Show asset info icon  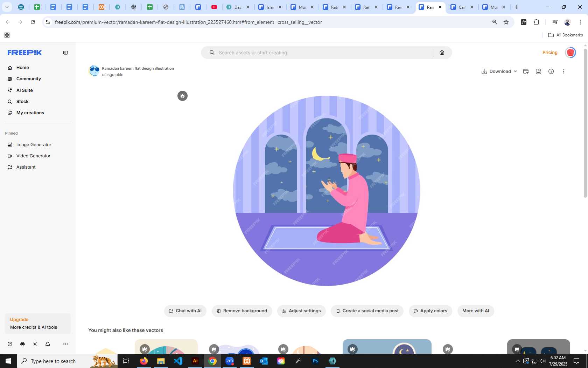coord(551,71)
